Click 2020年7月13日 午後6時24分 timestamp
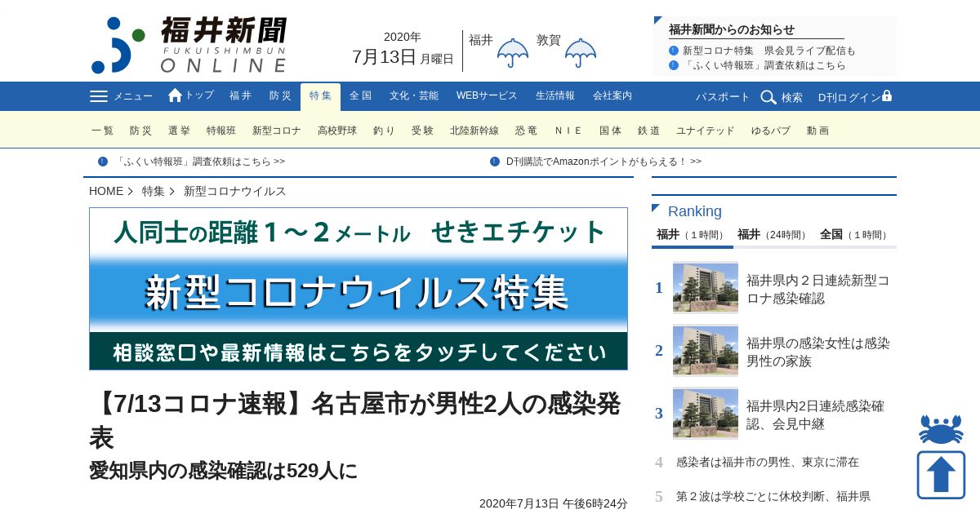This screenshot has width=980, height=514. pos(554,503)
